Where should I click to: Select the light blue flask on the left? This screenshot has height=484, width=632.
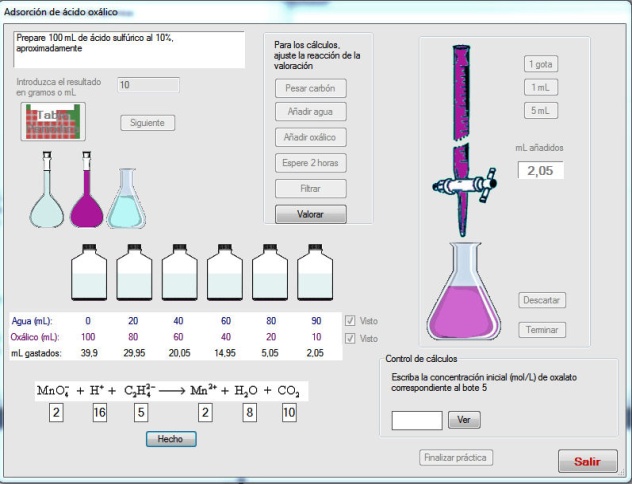(x=46, y=203)
